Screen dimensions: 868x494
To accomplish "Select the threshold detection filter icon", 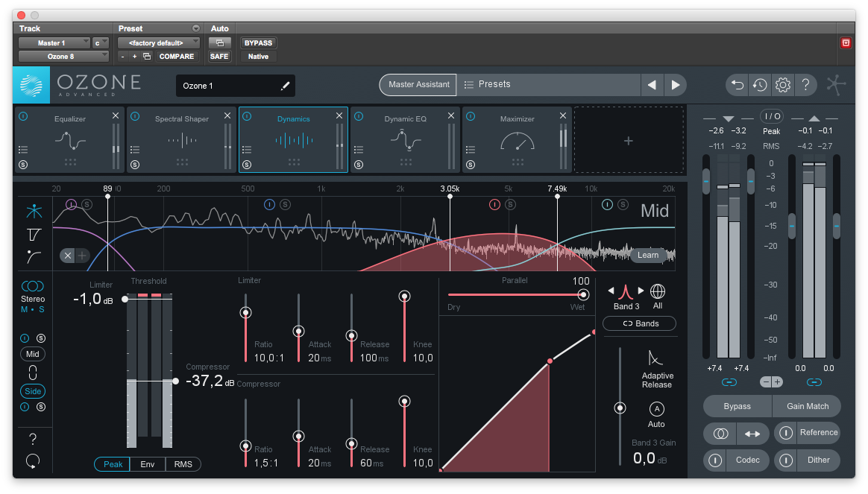I will pos(34,235).
